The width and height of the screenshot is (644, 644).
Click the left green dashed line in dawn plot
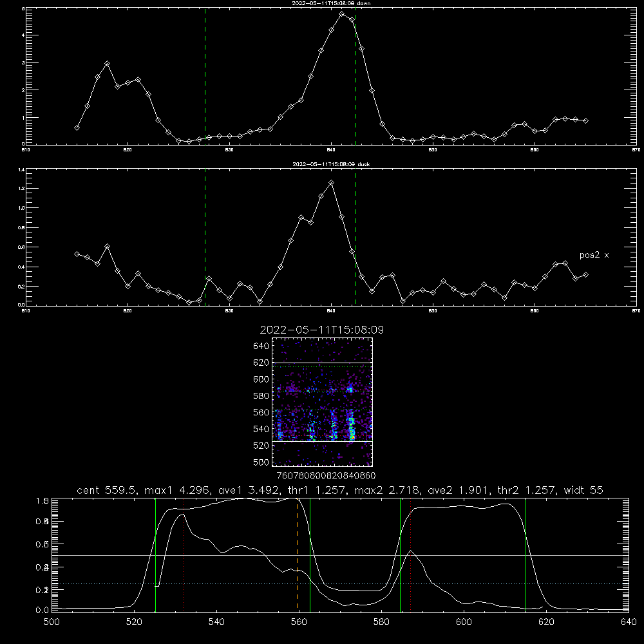click(x=205, y=76)
